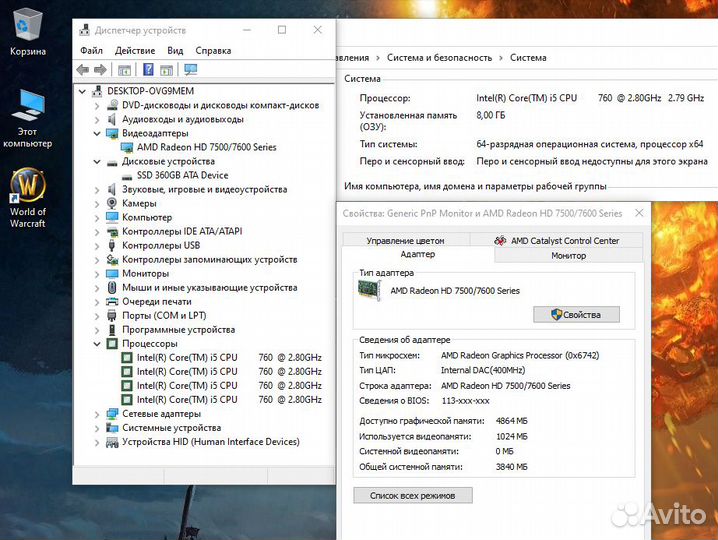This screenshot has width=718, height=540.
Task: Click the Камеры webcam icon
Action: 112,203
